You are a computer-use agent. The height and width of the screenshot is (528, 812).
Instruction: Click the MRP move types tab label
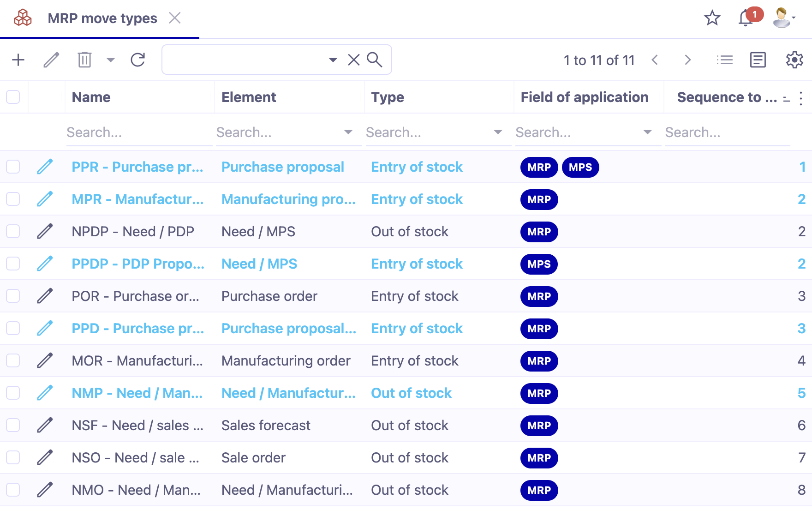(102, 18)
